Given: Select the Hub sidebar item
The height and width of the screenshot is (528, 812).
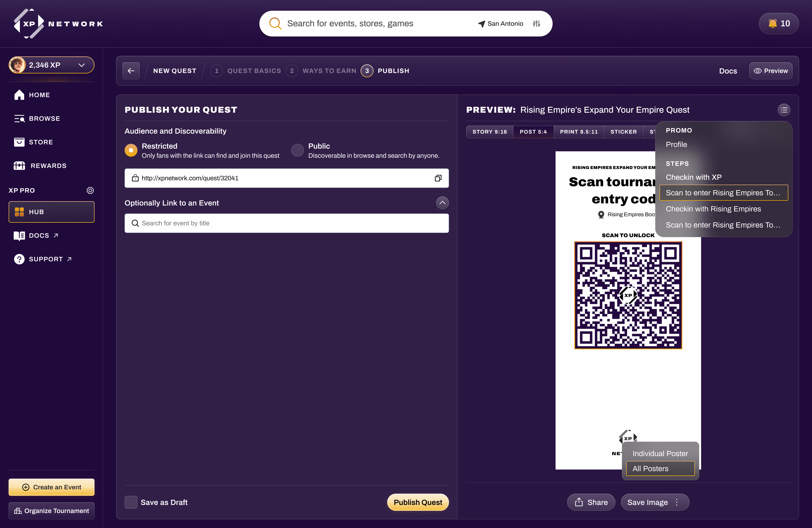Looking at the screenshot, I should (x=51, y=212).
